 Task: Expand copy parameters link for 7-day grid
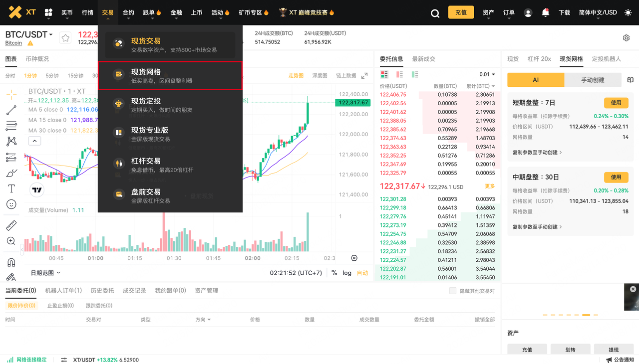point(537,152)
